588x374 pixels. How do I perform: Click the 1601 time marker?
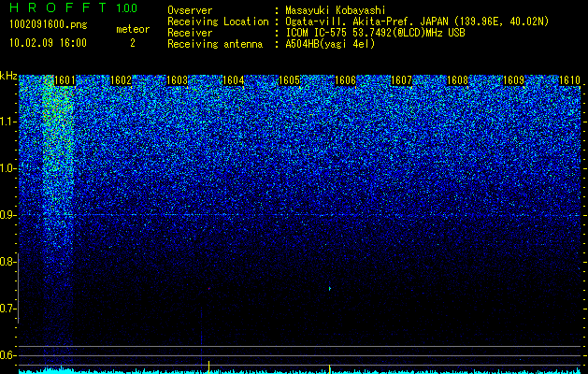[65, 80]
